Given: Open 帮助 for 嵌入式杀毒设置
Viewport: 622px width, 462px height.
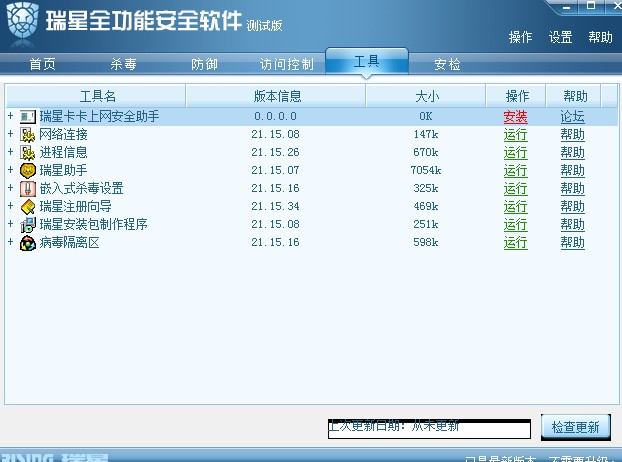Looking at the screenshot, I should 572,188.
